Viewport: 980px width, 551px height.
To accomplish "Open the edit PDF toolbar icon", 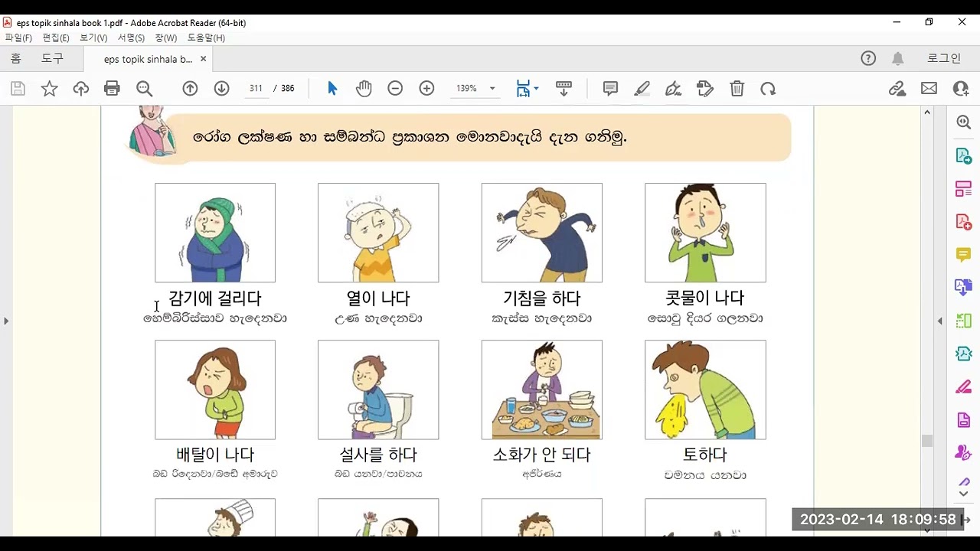I will coord(705,89).
